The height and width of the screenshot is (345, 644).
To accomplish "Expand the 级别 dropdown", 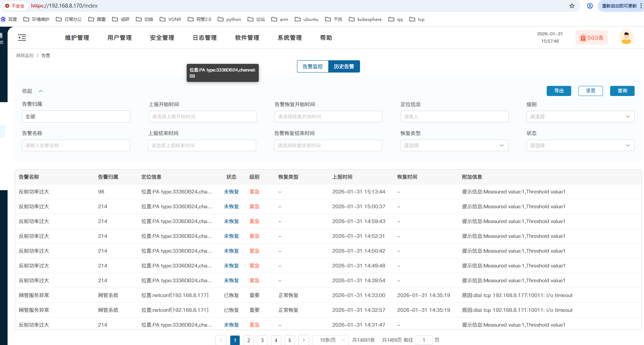I will [x=580, y=117].
